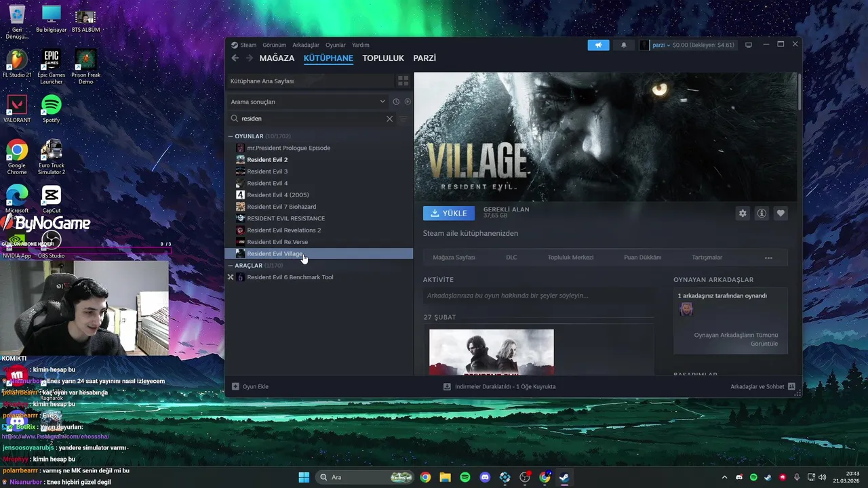Open the parzi account dropdown

pos(660,45)
